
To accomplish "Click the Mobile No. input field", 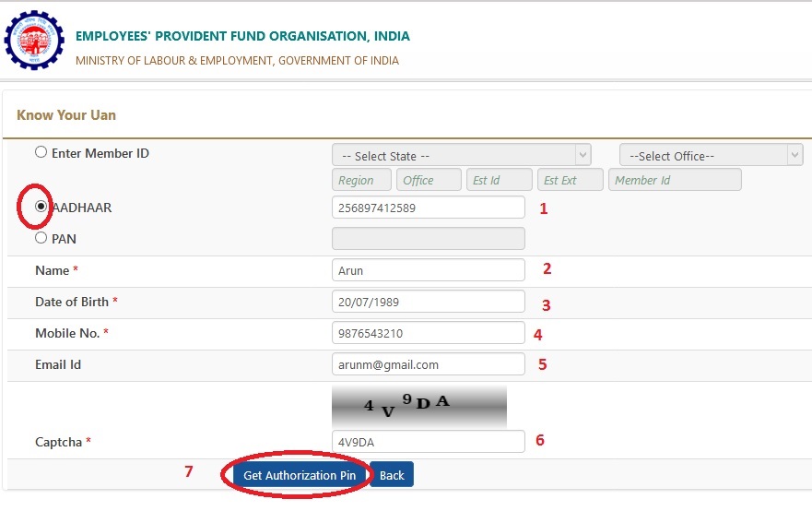I will tap(428, 333).
